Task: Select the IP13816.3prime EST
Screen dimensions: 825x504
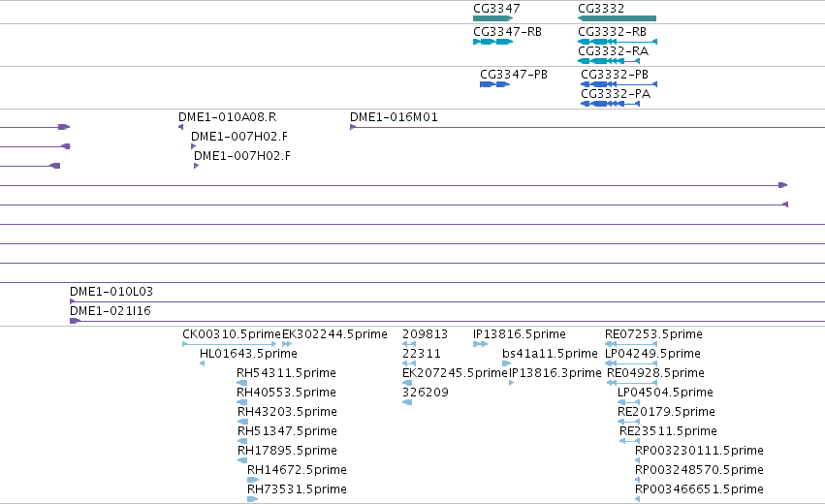Action: point(512,383)
